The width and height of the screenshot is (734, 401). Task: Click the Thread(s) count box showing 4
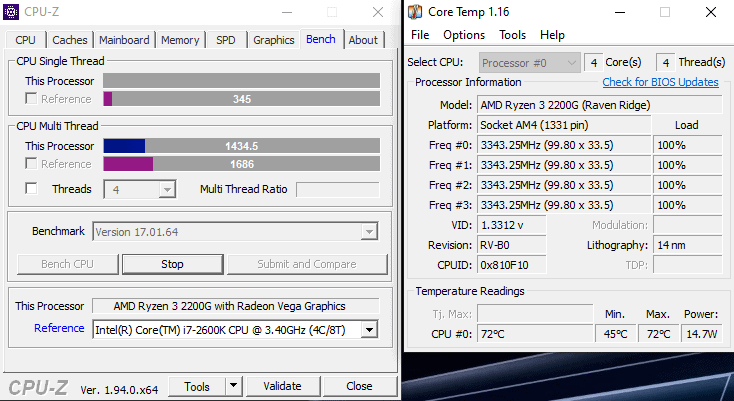click(x=665, y=63)
